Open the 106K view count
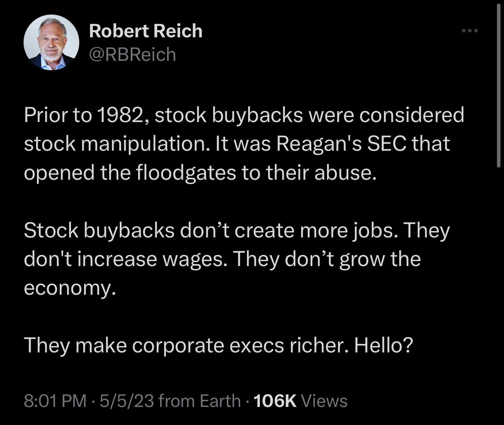The width and height of the screenshot is (504, 425). (275, 401)
